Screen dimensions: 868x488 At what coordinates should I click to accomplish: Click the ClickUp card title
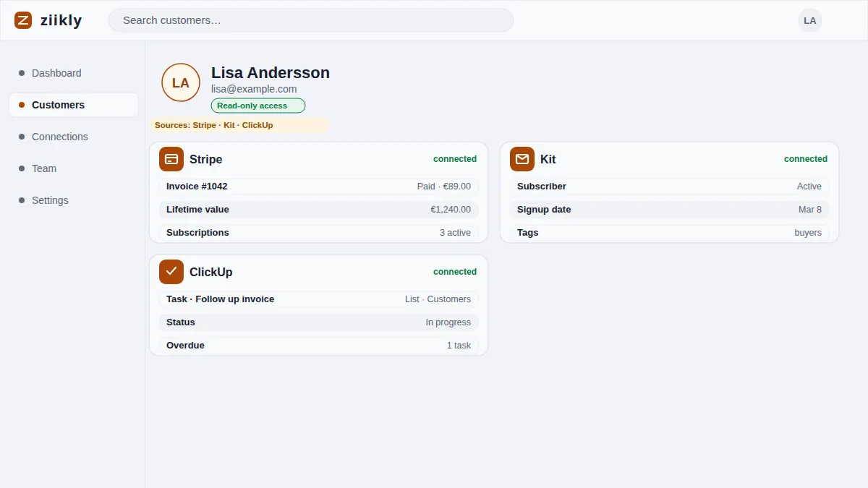[211, 272]
